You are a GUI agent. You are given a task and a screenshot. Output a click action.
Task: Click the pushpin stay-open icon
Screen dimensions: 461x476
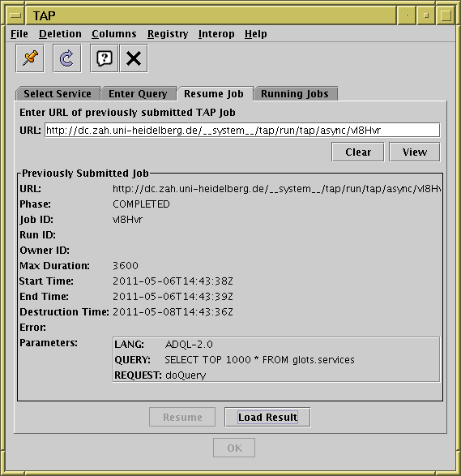pos(30,58)
